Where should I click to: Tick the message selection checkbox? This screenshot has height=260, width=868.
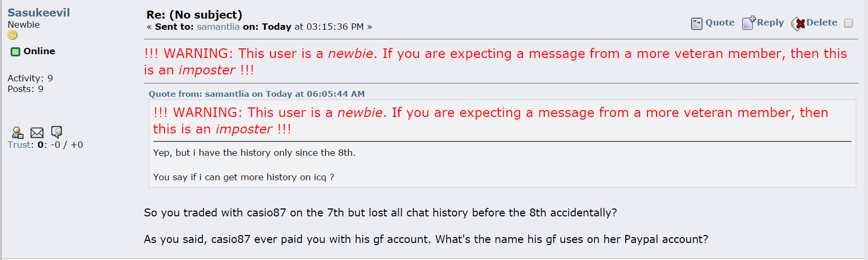[x=848, y=23]
